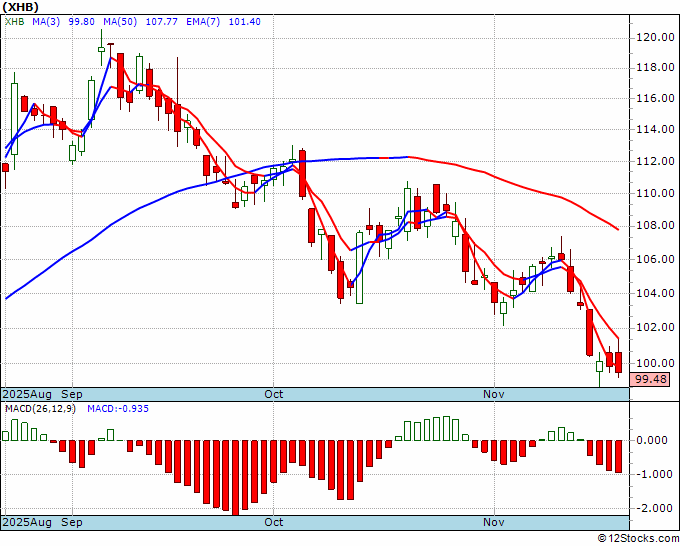Click the last red candlestick near 99.48
Viewport: 680px width, 546px height.
click(618, 363)
